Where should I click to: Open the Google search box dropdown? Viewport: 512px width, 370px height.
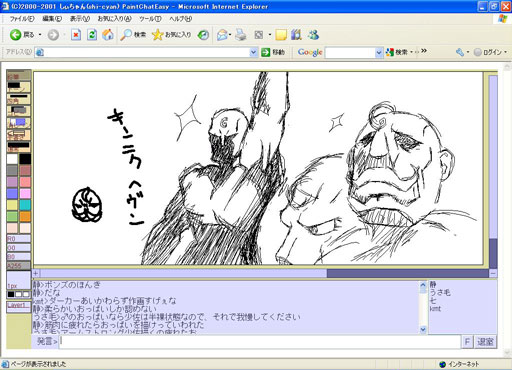click(x=379, y=52)
